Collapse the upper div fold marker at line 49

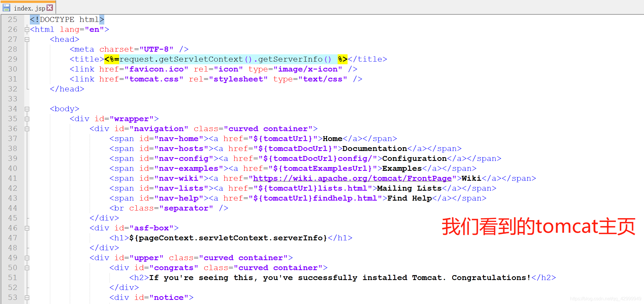pos(27,258)
